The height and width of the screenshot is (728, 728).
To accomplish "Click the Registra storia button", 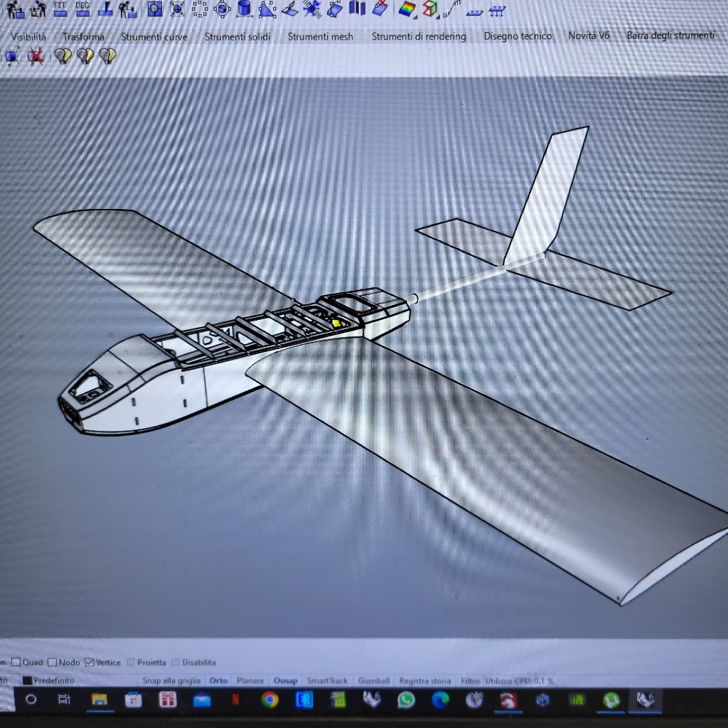I will pyautogui.click(x=424, y=680).
